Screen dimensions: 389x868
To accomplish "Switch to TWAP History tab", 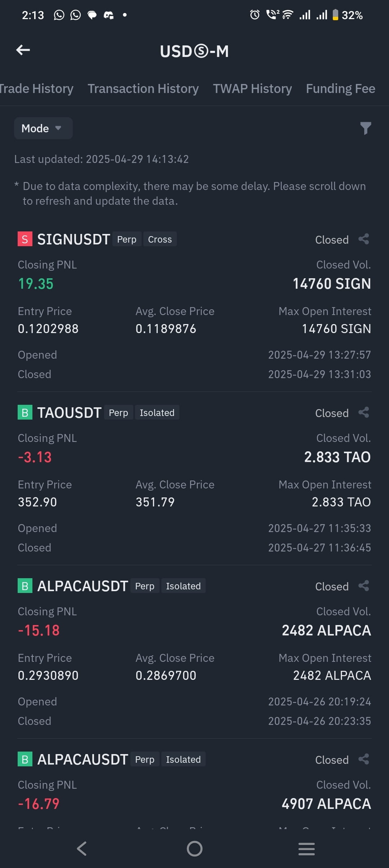I will pos(252,89).
